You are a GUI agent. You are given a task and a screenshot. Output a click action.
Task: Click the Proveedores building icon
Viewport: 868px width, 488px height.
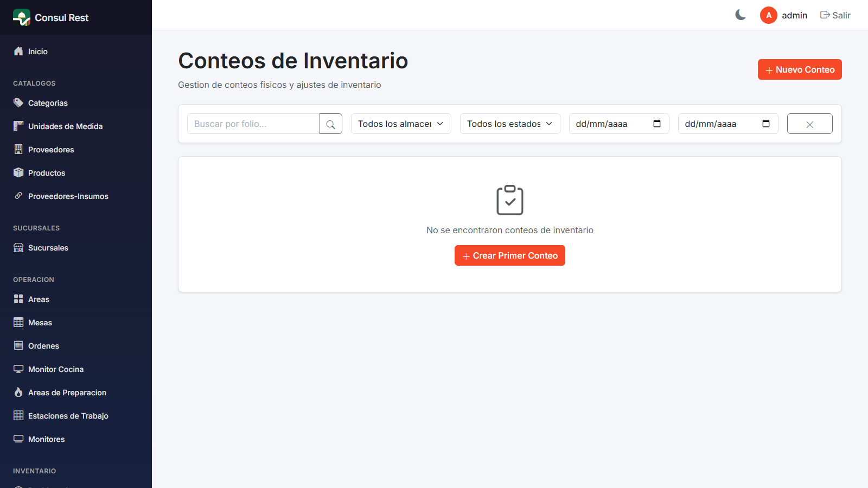[18, 149]
